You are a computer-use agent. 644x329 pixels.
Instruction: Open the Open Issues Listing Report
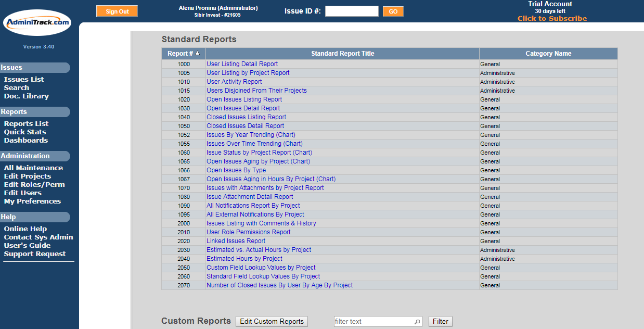(x=244, y=99)
